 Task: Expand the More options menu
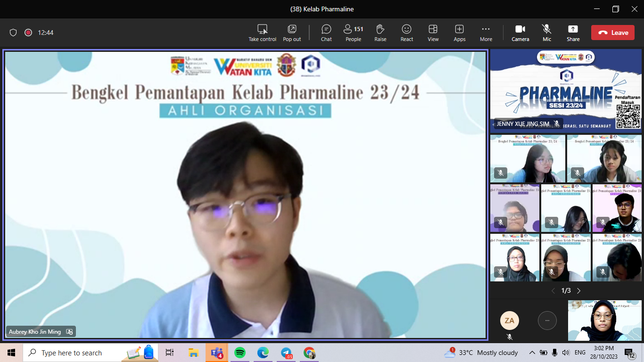[486, 33]
